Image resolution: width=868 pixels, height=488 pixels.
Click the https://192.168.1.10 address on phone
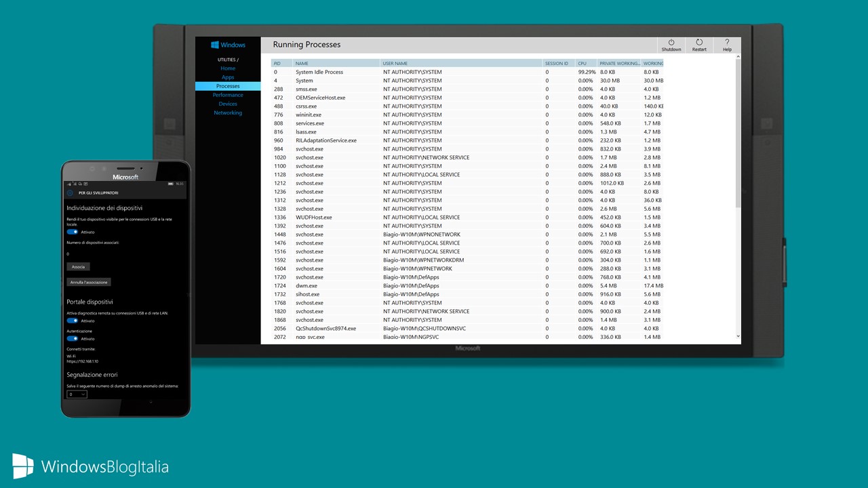pyautogui.click(x=82, y=361)
